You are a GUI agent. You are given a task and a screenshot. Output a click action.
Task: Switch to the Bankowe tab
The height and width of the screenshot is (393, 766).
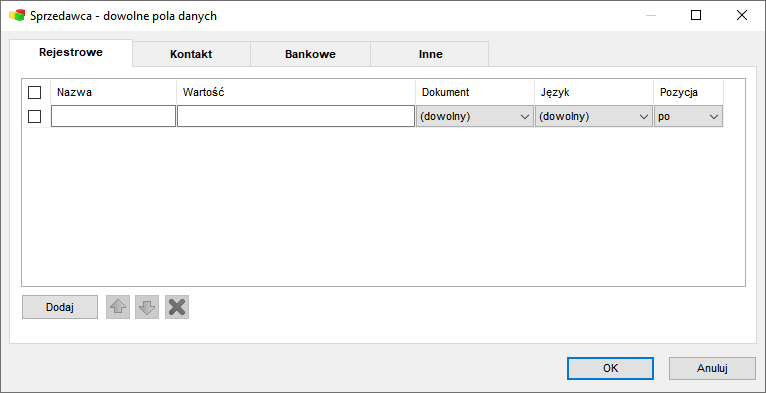click(310, 54)
